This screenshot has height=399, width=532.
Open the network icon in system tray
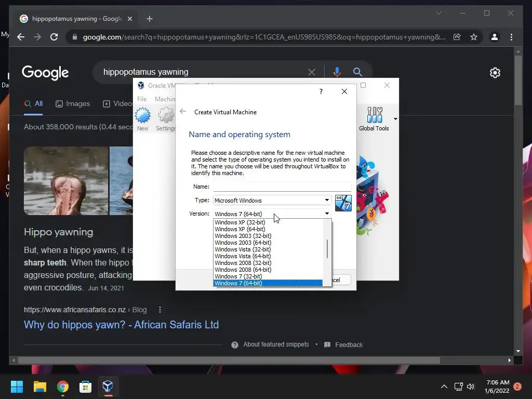(458, 387)
